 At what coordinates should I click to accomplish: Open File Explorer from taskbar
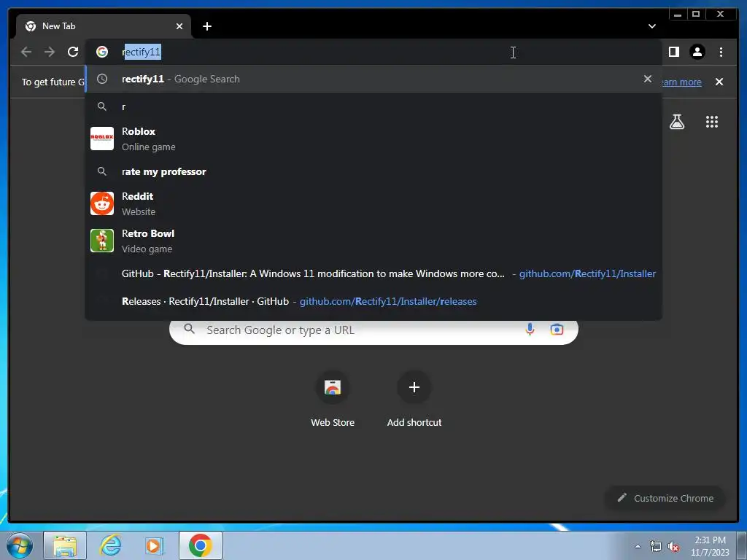click(65, 545)
